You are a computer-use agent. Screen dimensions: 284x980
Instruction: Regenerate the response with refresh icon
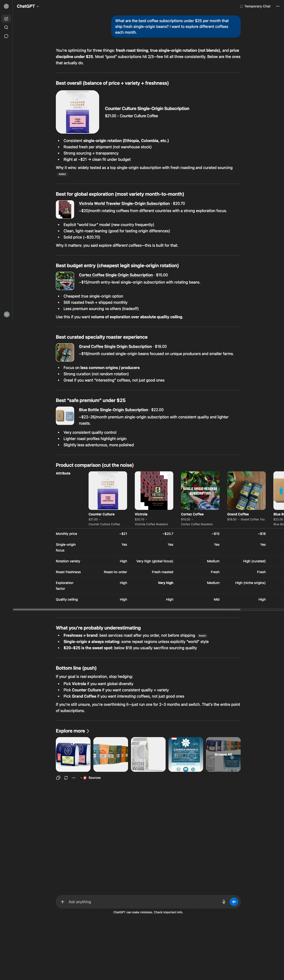[66, 778]
